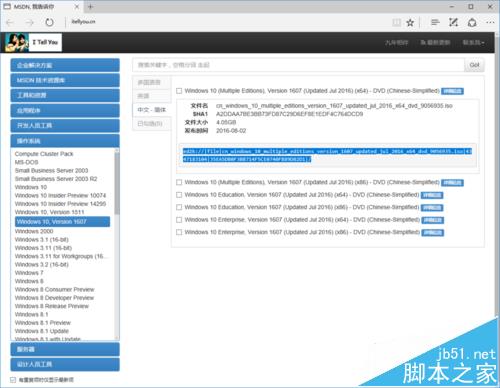The height and width of the screenshot is (388, 500).
Task: Expand the fourth blue sidebar category
Action: coord(65,110)
